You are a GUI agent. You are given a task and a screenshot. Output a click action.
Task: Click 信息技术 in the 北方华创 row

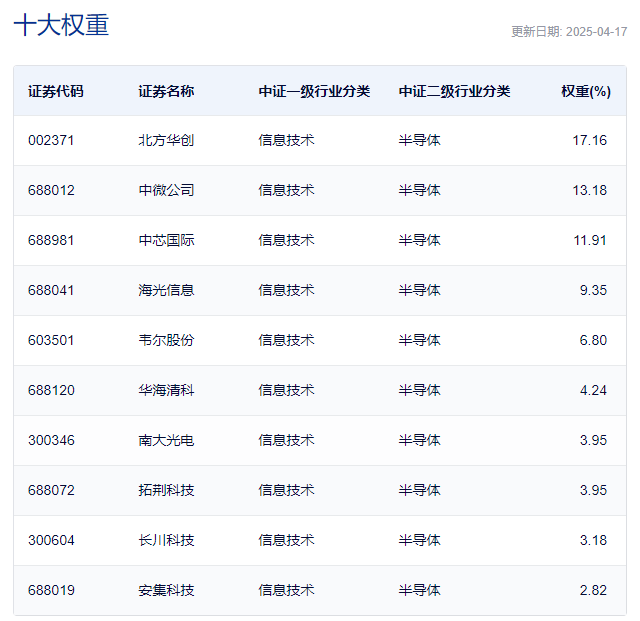coord(287,140)
